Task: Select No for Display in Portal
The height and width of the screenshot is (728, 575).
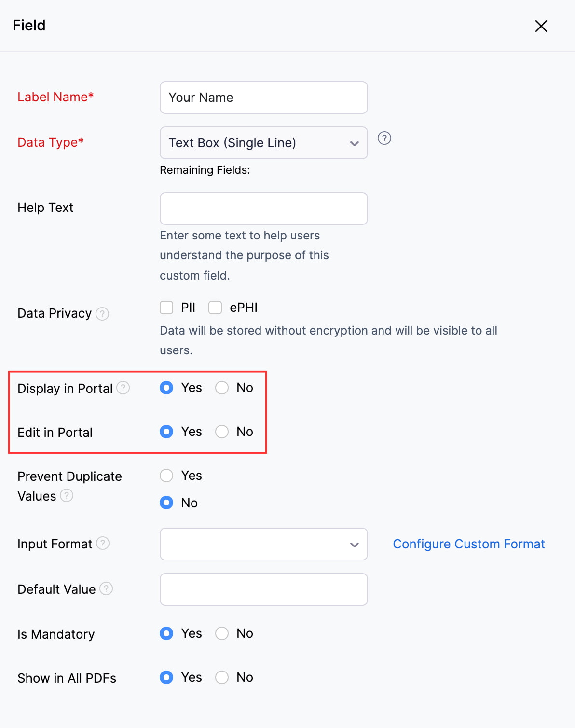Action: coord(222,388)
